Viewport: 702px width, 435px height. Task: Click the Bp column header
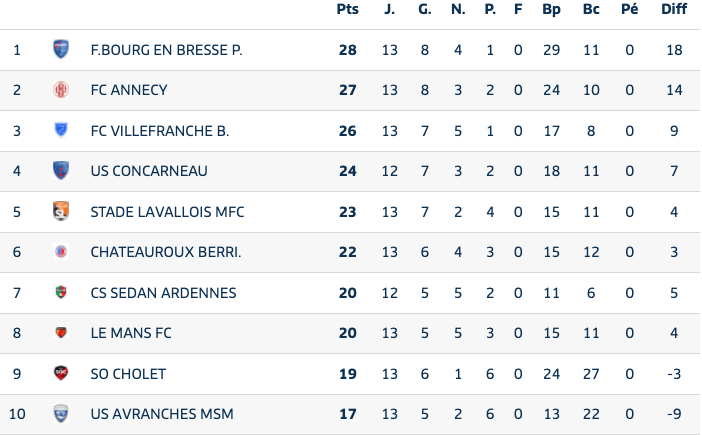[551, 10]
